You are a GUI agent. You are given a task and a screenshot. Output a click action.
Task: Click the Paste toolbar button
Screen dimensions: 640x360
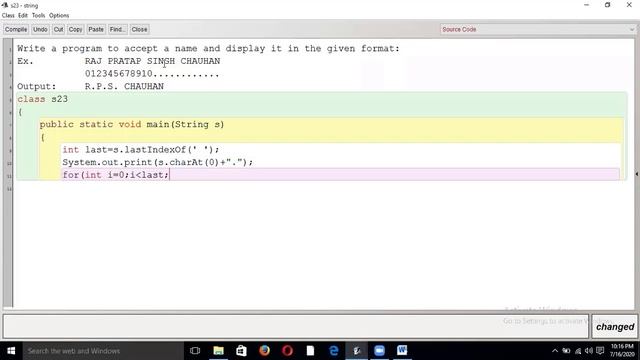[96, 29]
